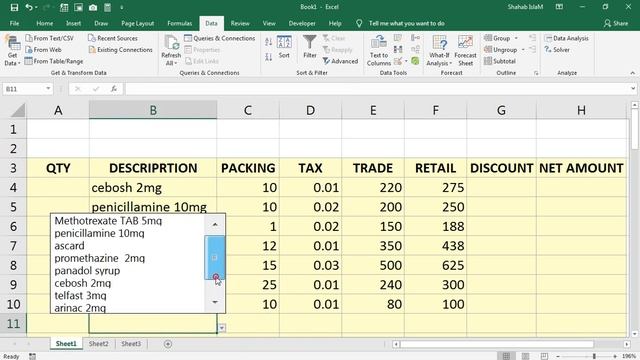The width and height of the screenshot is (640, 360).
Task: Open Get Data menu
Action: (12, 51)
